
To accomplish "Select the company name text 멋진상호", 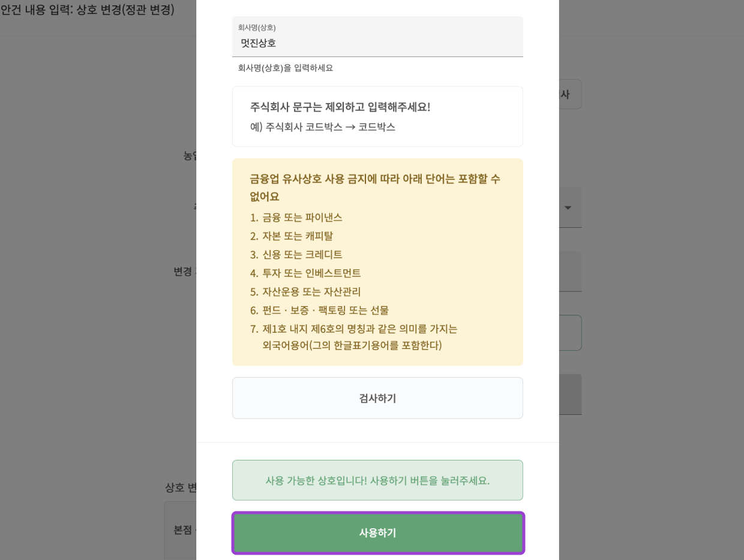I will (258, 43).
